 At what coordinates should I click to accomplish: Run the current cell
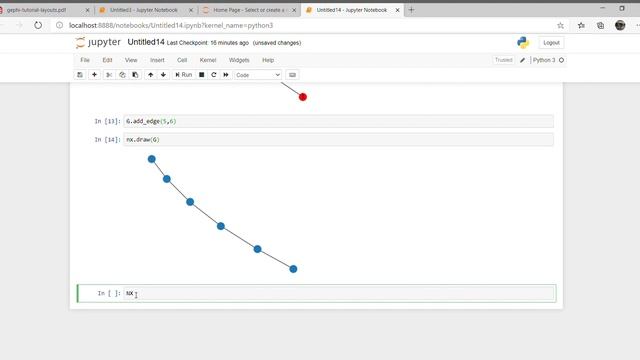pos(183,75)
